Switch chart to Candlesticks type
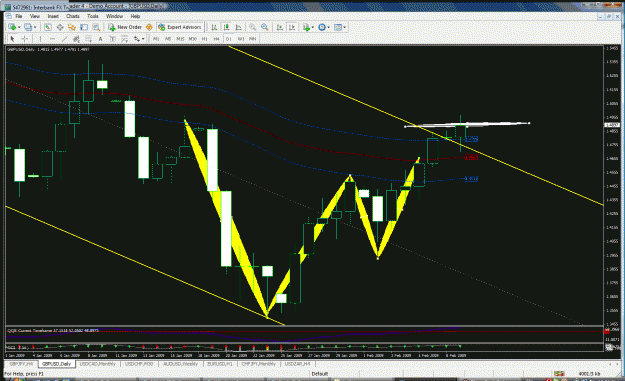 tap(226, 27)
